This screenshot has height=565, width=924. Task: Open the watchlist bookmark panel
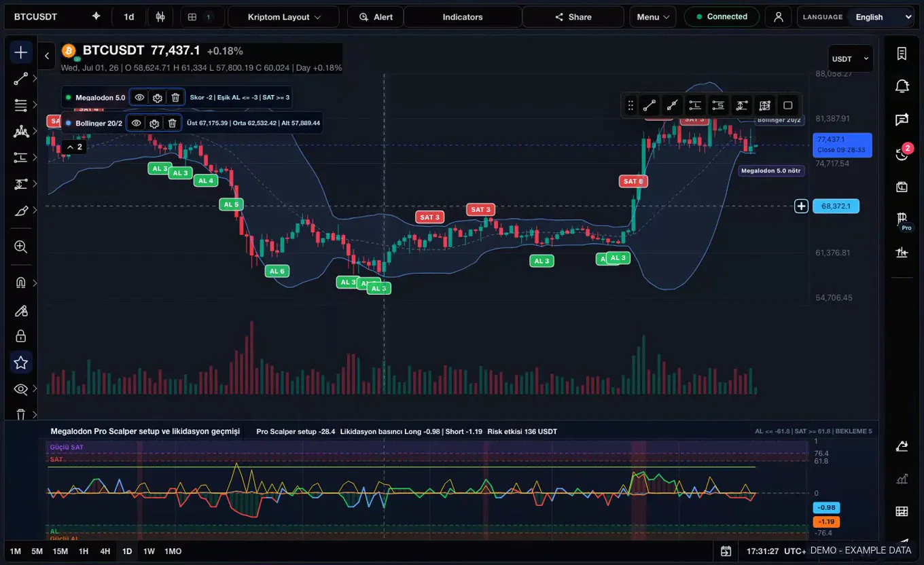902,54
